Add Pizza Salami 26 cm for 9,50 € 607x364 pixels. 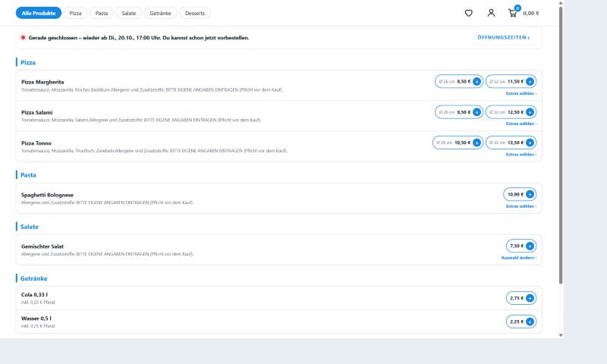click(x=459, y=112)
